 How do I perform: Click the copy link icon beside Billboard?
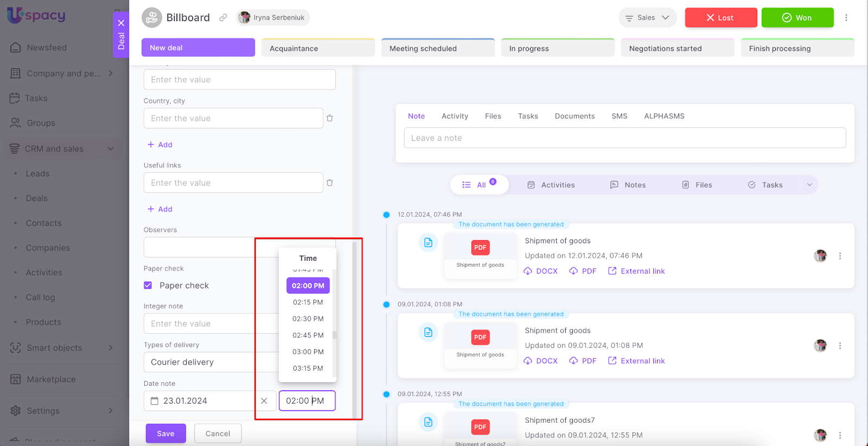pyautogui.click(x=223, y=18)
